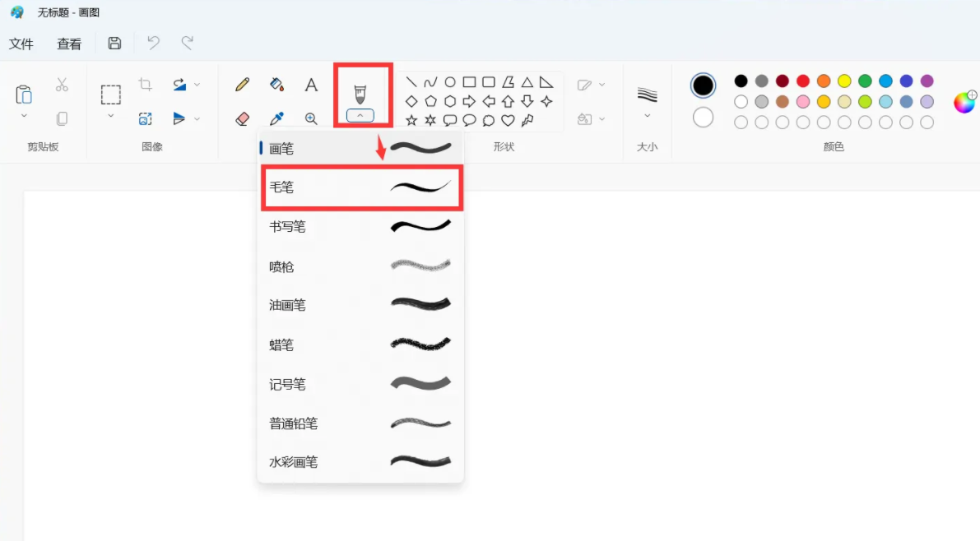Click the Crop image icon
The image size is (980, 541).
[145, 83]
